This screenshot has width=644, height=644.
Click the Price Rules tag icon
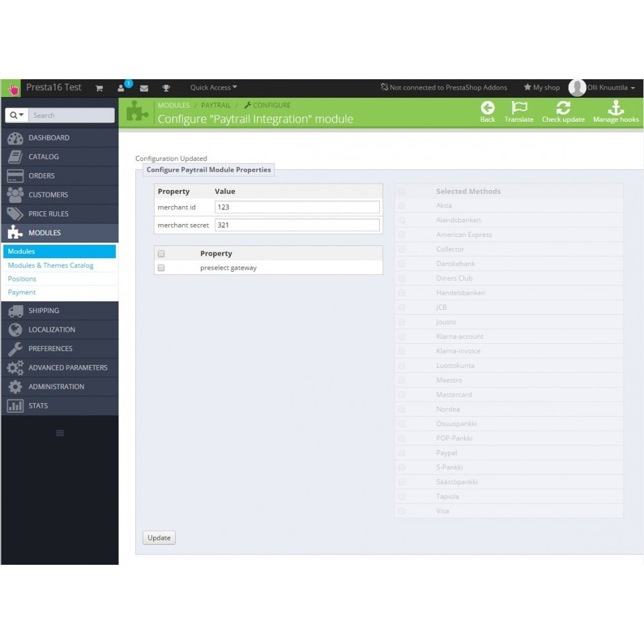click(x=15, y=214)
